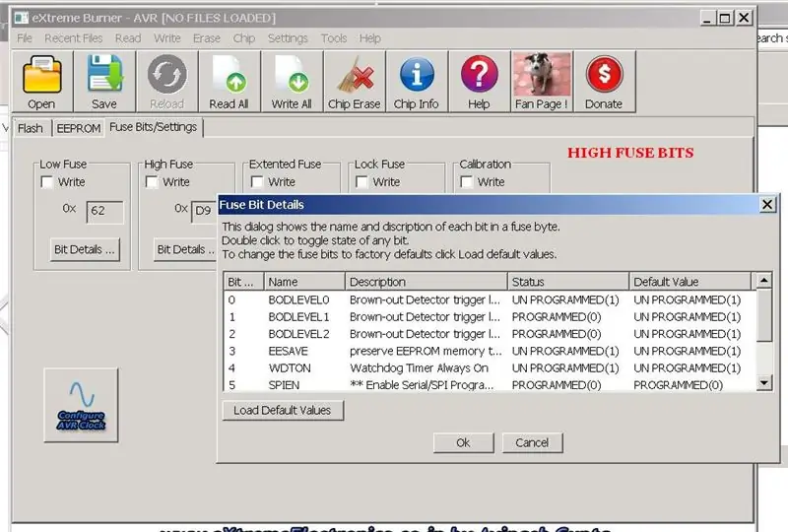
Task: Open the Write menu
Action: 166,38
